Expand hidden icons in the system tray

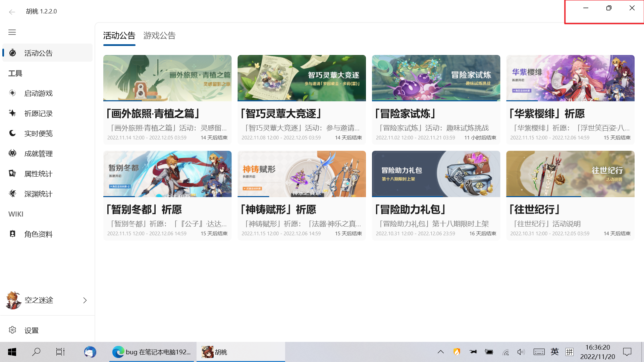[x=441, y=352]
